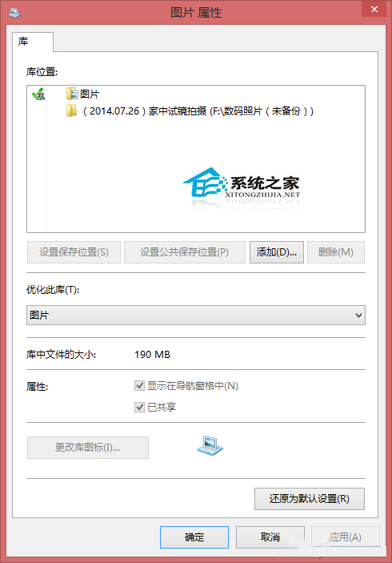Viewport: 392px width, 563px height.
Task: Click 设置公共保存位置(P) button
Action: [184, 252]
